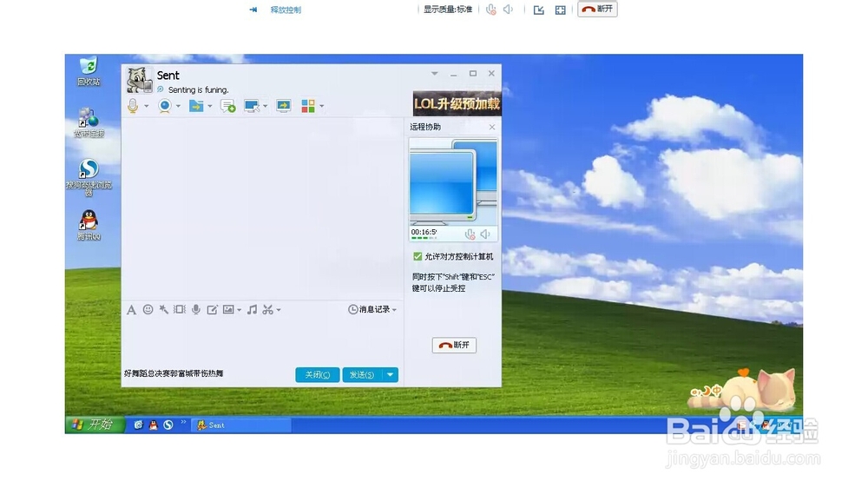Create a discussion group from chat icon
The image size is (868, 488).
(228, 106)
